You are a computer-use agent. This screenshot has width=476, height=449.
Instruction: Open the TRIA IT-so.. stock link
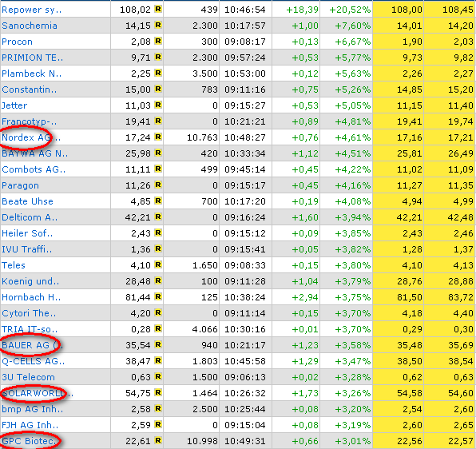pos(30,329)
